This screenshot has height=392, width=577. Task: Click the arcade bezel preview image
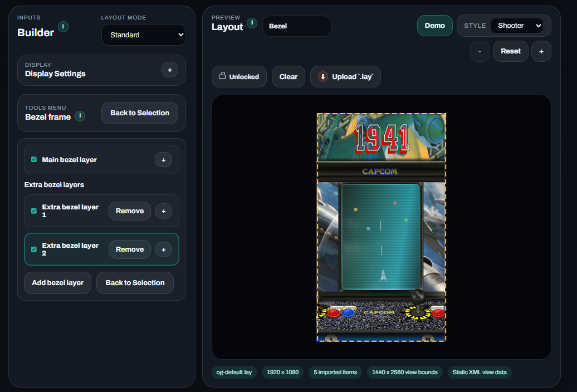pyautogui.click(x=381, y=227)
